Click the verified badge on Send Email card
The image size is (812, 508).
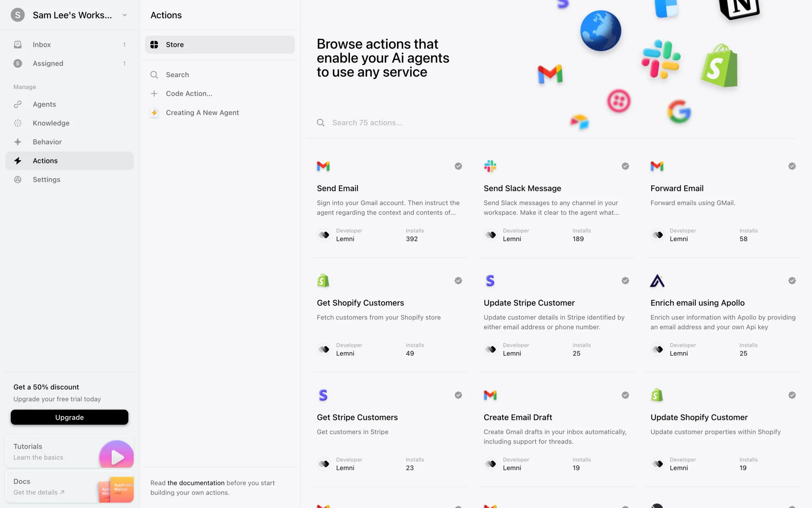coord(458,166)
